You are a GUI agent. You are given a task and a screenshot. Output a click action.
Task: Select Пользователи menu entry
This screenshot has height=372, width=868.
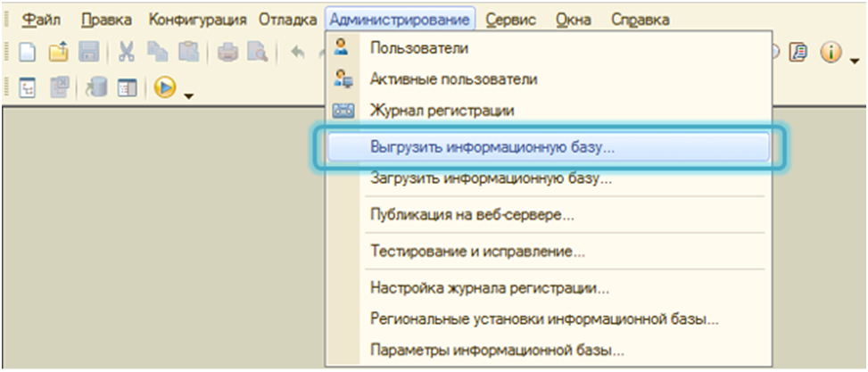[548, 48]
